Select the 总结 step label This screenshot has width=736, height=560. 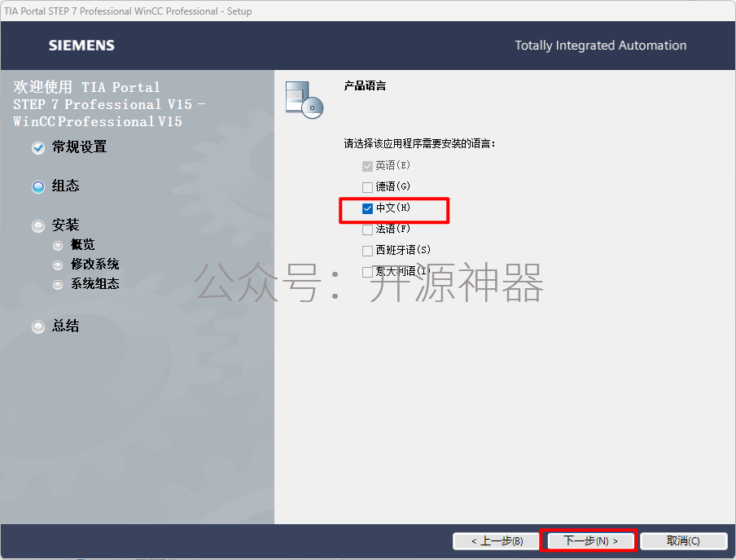tap(65, 326)
